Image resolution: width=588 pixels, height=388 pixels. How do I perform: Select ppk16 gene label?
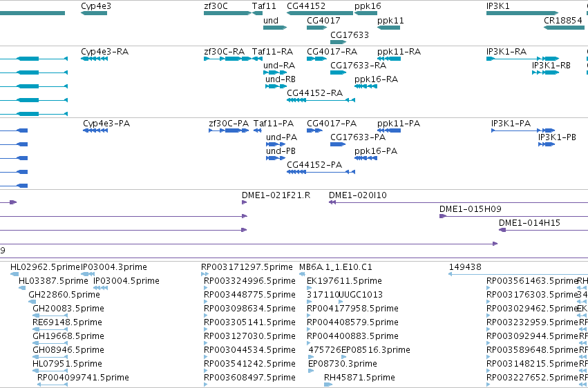pos(368,6)
